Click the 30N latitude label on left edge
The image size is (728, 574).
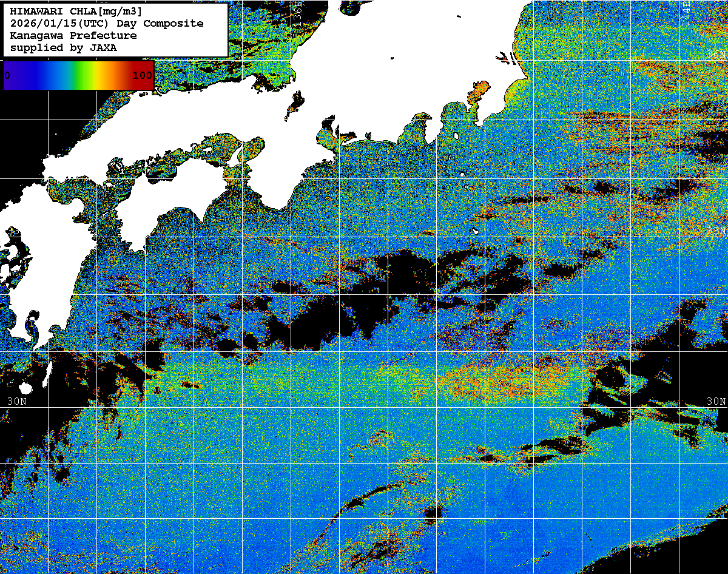tap(17, 402)
